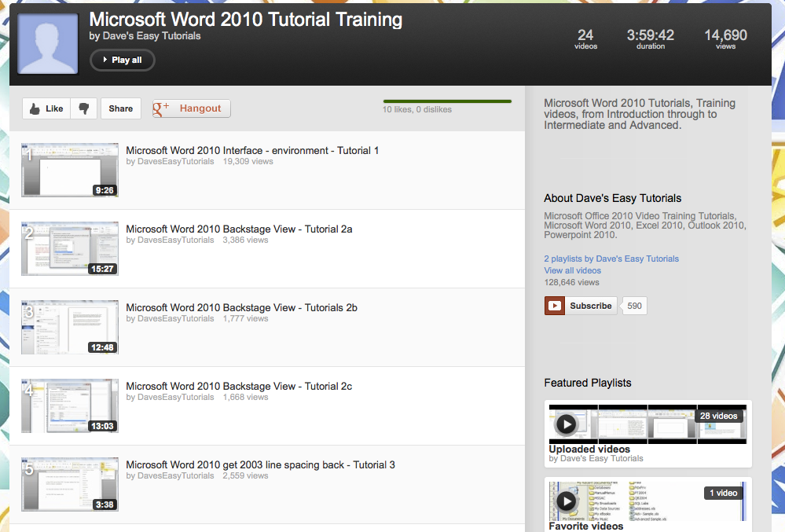The image size is (785, 532).
Task: Click the '10 likes, 0 dislikes' text
Action: 417,109
